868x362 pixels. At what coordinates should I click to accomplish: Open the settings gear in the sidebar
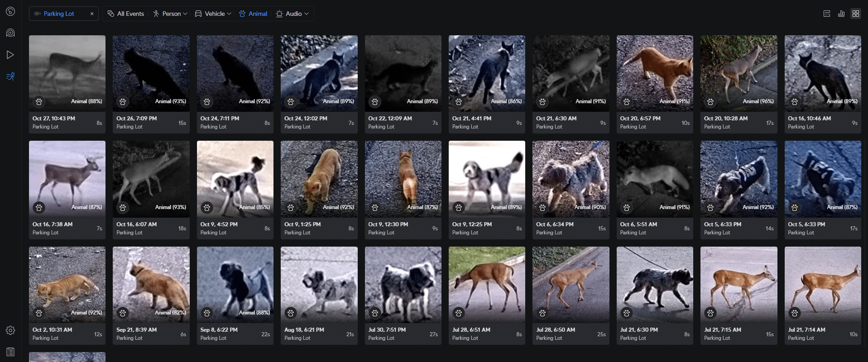pos(10,330)
